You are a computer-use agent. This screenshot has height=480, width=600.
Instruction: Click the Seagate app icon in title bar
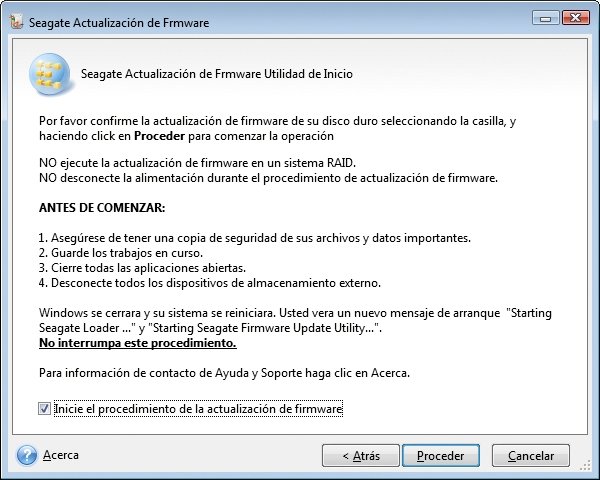point(16,22)
